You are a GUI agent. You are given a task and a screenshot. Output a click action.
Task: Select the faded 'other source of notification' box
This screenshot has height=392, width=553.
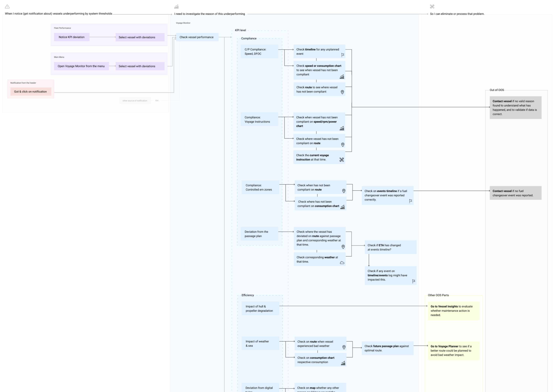(x=135, y=101)
